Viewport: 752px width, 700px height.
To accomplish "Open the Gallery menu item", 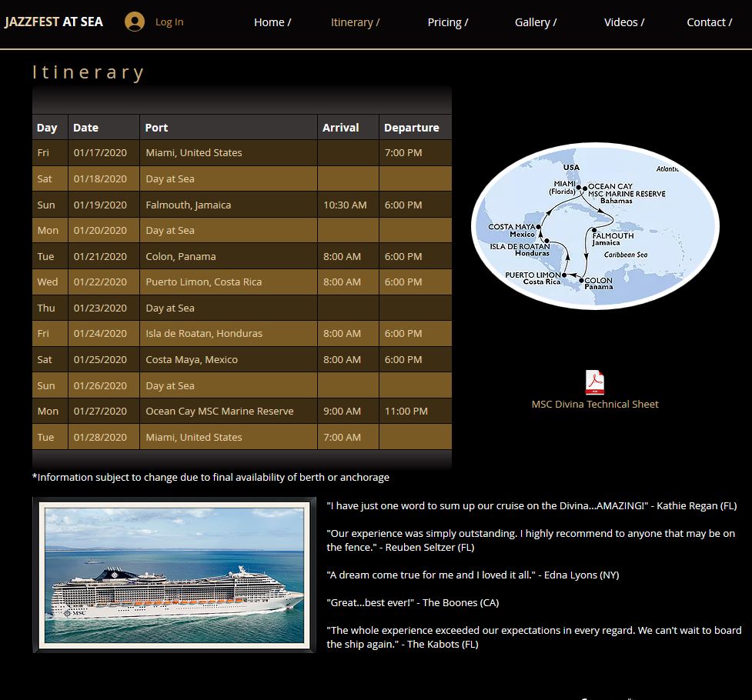I will tap(536, 22).
